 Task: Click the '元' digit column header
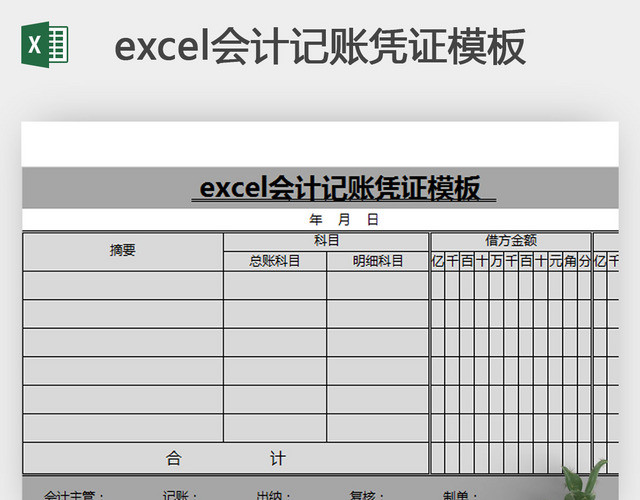pos(555,261)
